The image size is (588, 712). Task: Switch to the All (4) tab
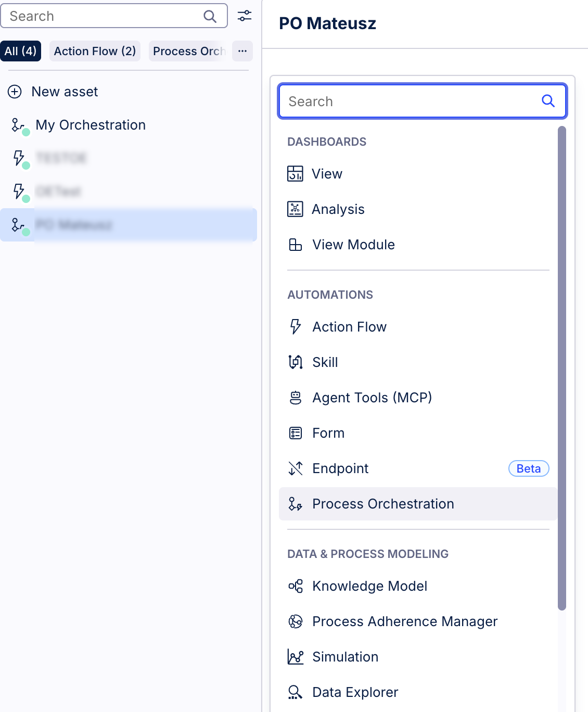point(21,51)
